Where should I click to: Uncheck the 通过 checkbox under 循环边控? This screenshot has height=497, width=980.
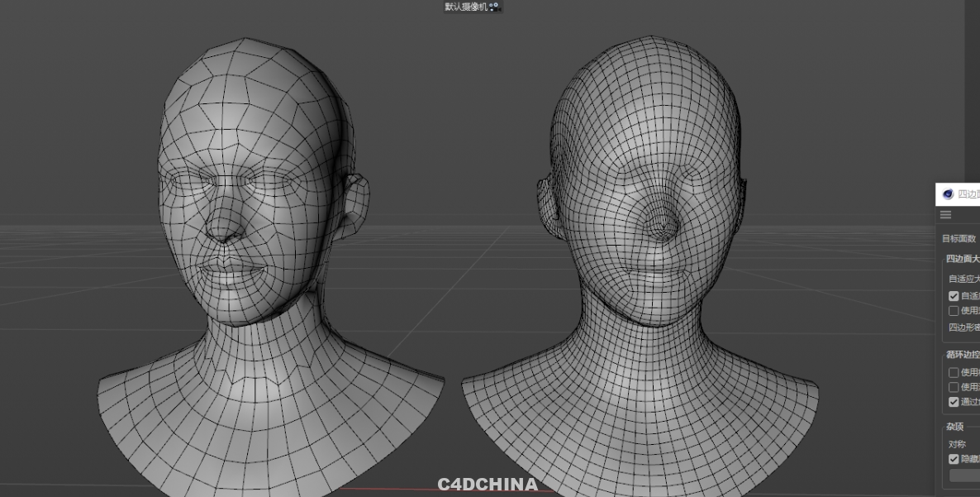tap(954, 402)
